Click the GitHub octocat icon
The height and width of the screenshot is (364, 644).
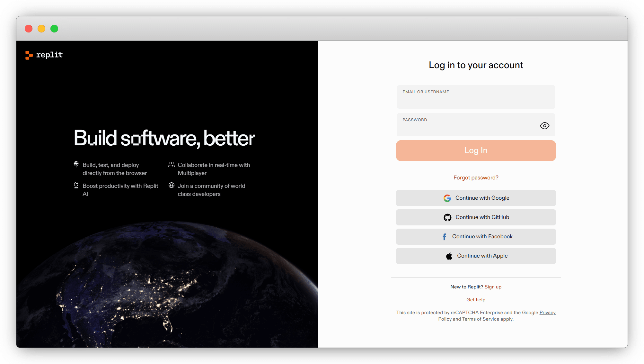[447, 218]
